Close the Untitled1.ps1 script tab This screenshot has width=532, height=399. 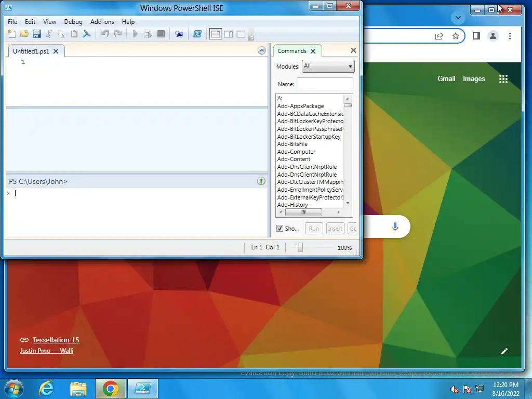(56, 51)
